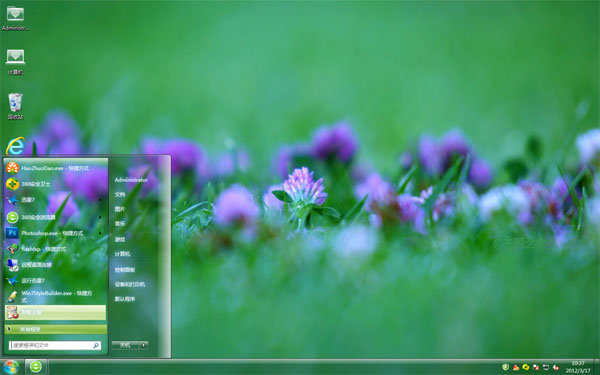Open 远程桌面连接 remote desktop entry
Screen dimensions: 600x375
click(56, 264)
